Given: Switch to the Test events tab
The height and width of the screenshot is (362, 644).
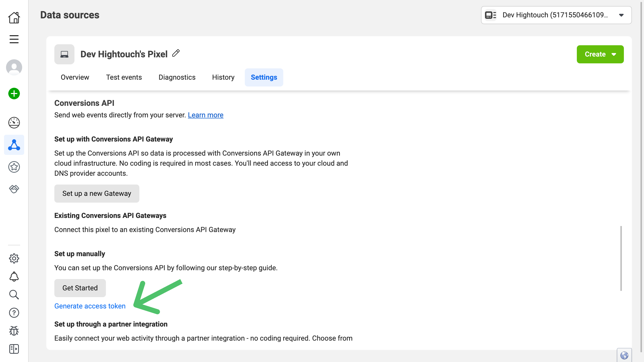Looking at the screenshot, I should click(124, 77).
